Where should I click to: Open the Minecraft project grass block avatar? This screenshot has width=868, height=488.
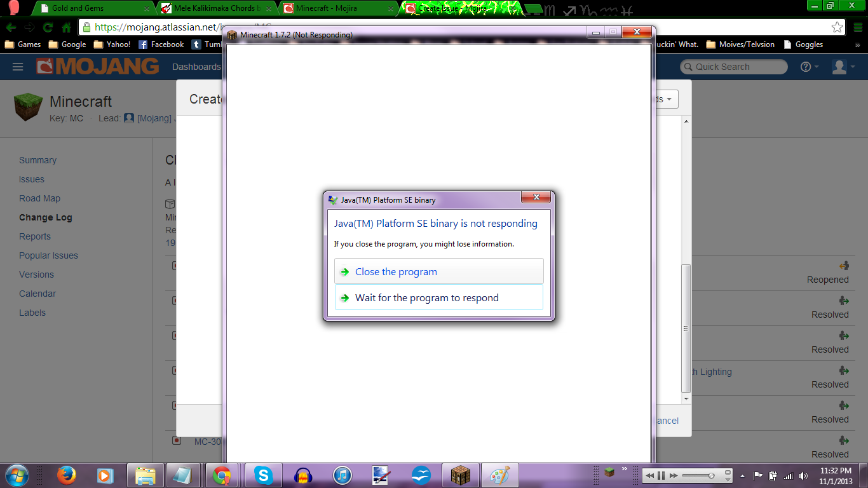[28, 106]
